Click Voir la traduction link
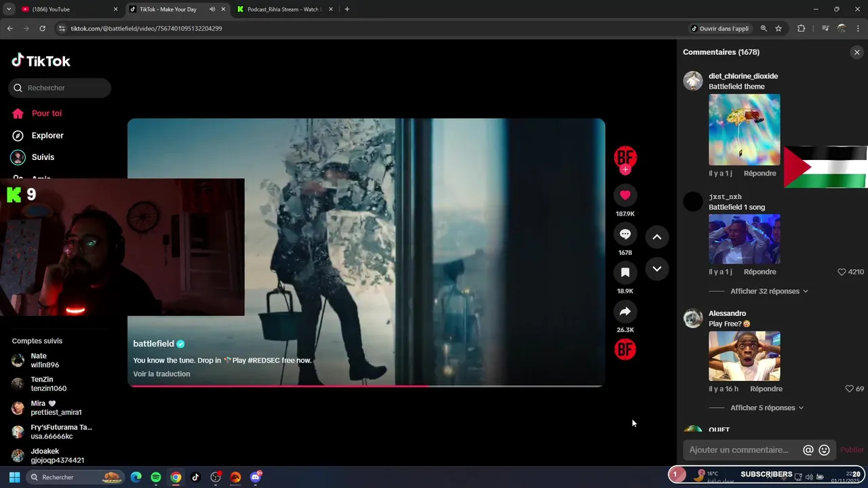The height and width of the screenshot is (488, 868). point(161,374)
